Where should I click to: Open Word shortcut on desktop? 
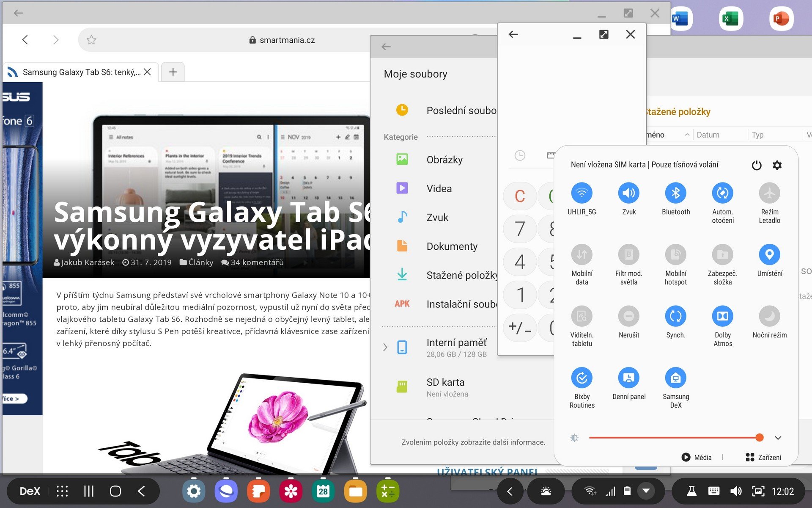pyautogui.click(x=680, y=19)
